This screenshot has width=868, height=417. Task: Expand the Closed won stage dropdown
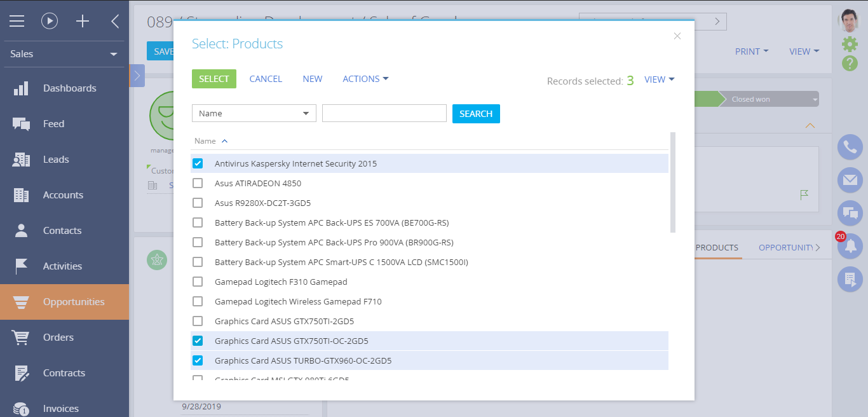tap(815, 99)
